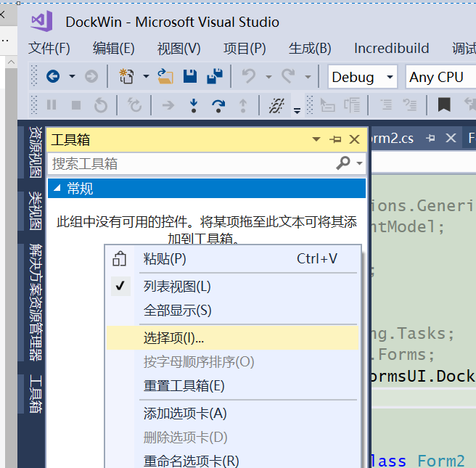
Task: Click the Open File folder icon
Action: (x=165, y=76)
